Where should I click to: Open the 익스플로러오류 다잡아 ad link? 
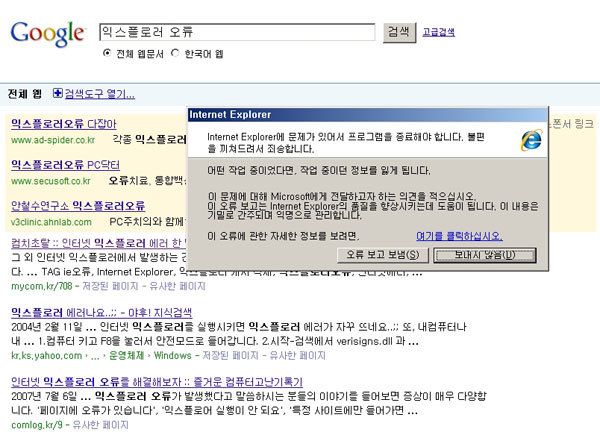pyautogui.click(x=64, y=124)
